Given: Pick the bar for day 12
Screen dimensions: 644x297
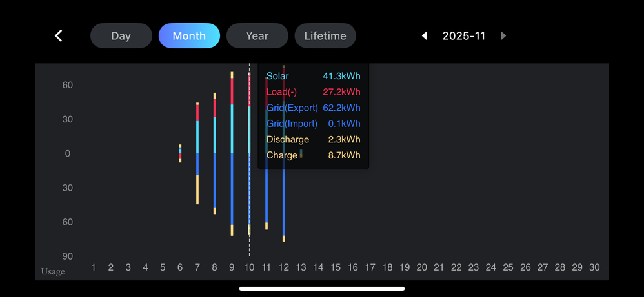Looking at the screenshot, I should point(283,193).
